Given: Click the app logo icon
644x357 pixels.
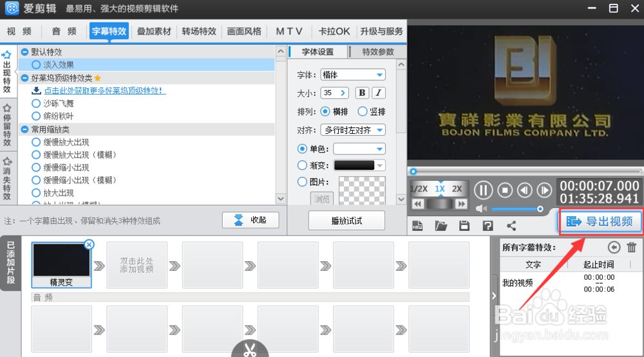Looking at the screenshot, I should 12,8.
